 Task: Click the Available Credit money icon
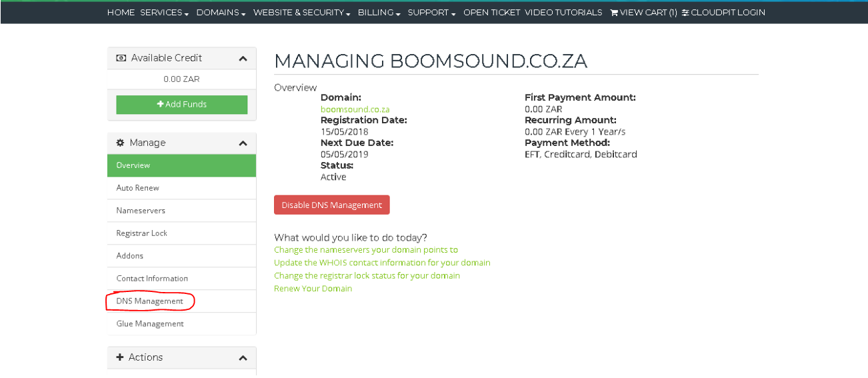(121, 58)
